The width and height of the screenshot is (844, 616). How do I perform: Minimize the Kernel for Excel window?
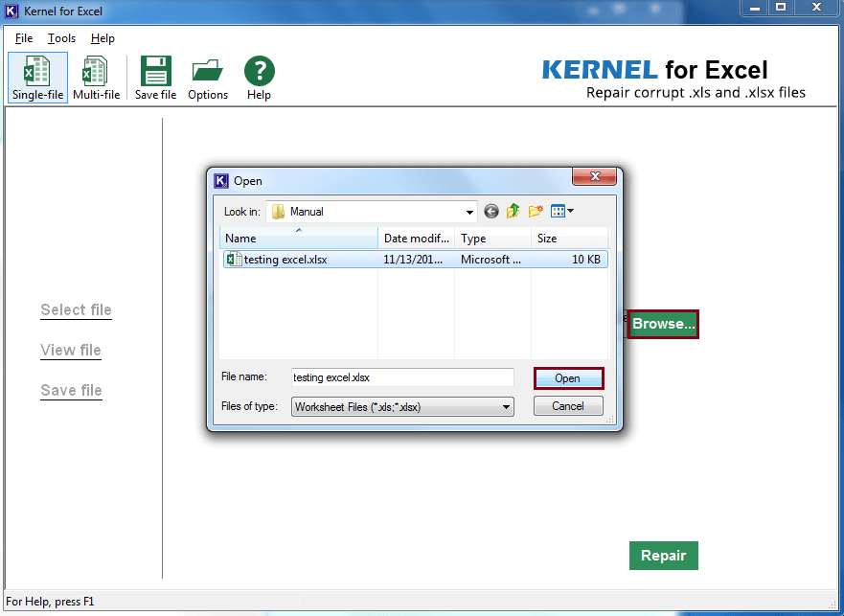755,8
